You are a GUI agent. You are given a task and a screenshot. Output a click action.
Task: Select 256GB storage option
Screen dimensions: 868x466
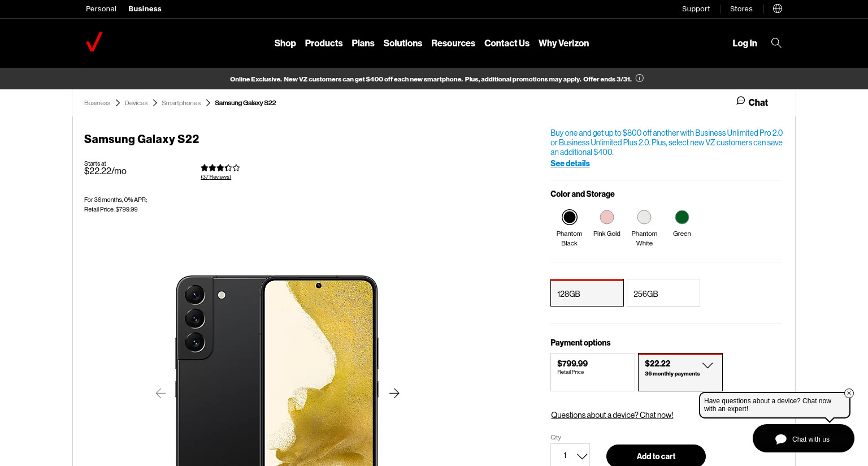coord(663,293)
